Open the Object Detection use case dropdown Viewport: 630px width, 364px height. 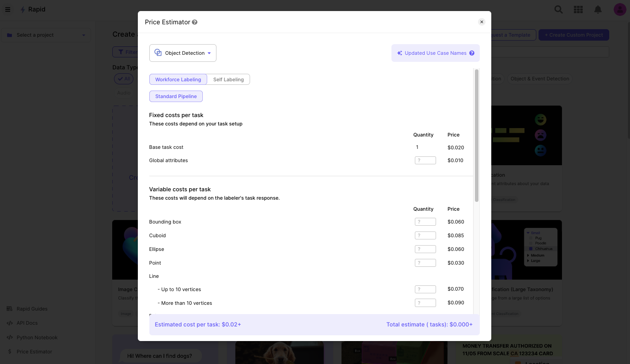coord(183,53)
